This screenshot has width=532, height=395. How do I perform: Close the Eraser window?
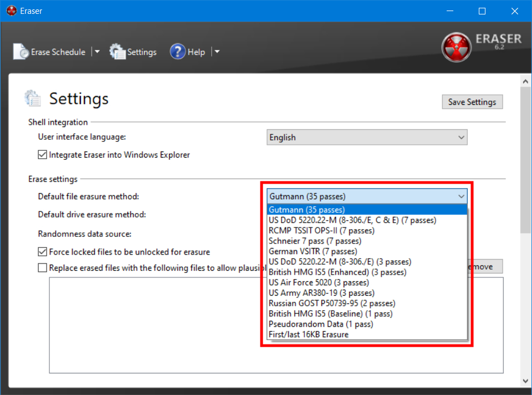point(515,11)
